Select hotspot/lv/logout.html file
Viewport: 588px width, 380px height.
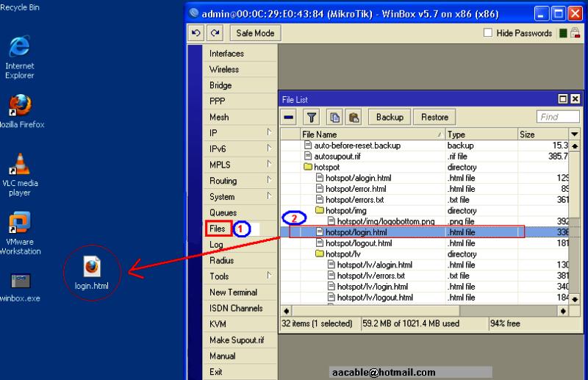425,298
